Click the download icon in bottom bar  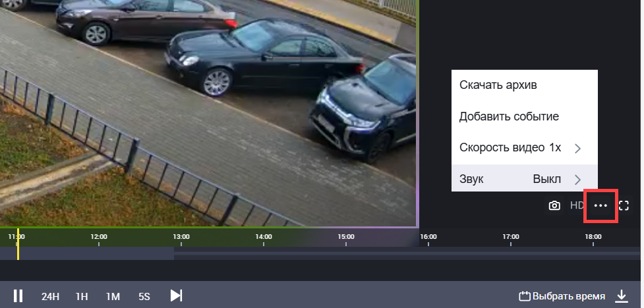click(621, 296)
